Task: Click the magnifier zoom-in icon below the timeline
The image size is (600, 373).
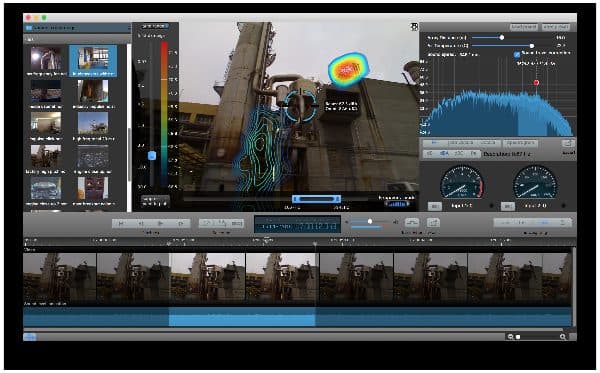Action: click(x=562, y=337)
